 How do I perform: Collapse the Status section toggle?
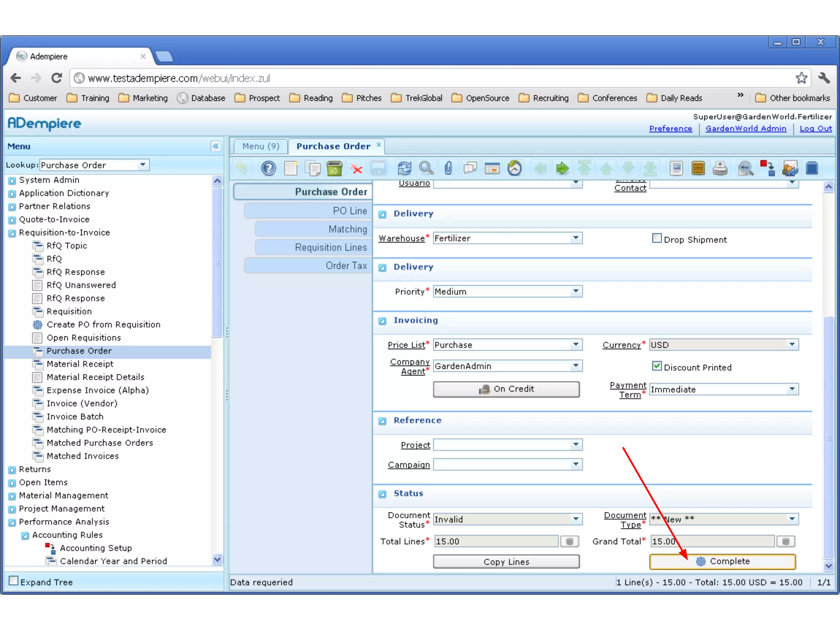(x=382, y=494)
